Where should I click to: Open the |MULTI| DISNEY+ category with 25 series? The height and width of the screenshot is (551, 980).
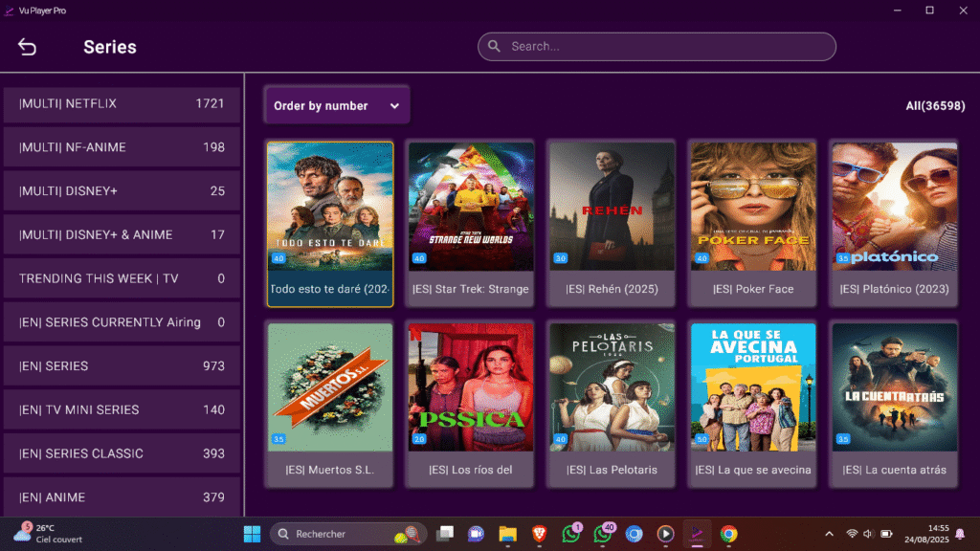point(122,191)
